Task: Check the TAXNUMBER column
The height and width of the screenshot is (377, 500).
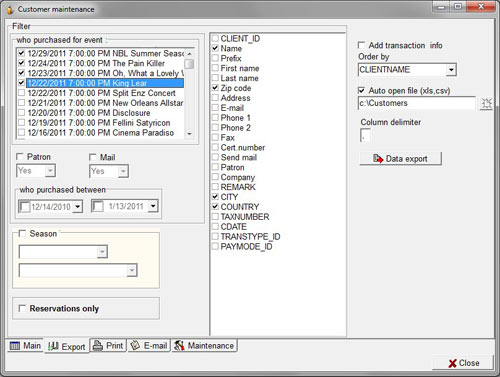Action: 215,217
